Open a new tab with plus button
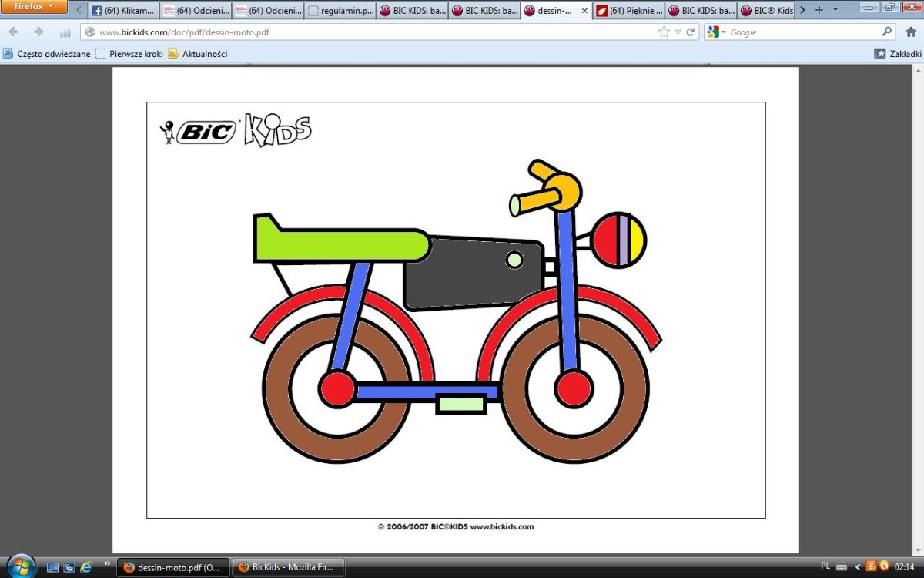 [819, 10]
